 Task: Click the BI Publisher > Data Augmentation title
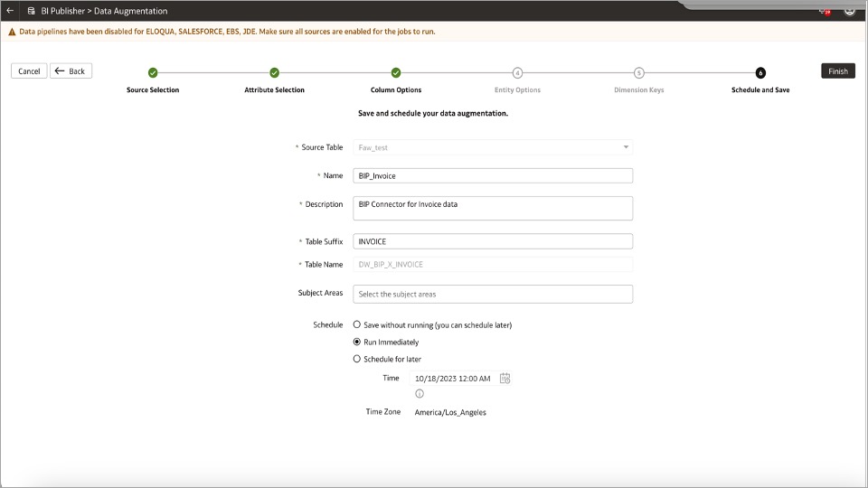[x=104, y=11]
